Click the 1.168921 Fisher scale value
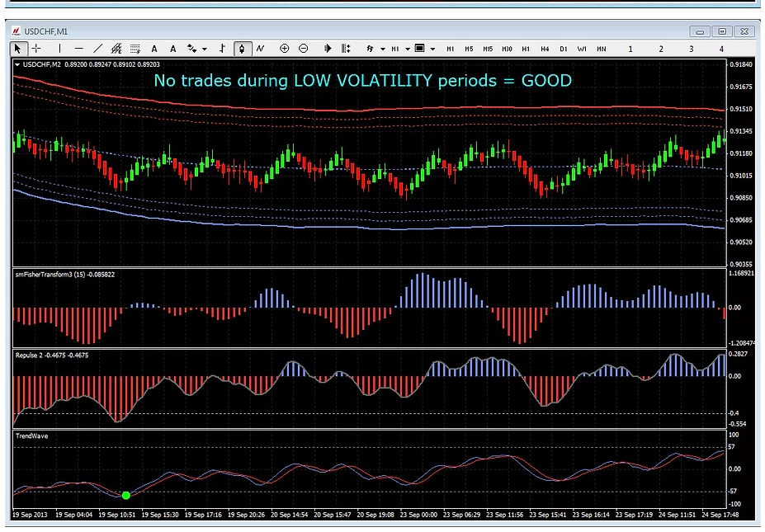Image resolution: width=765 pixels, height=532 pixels. (x=741, y=273)
